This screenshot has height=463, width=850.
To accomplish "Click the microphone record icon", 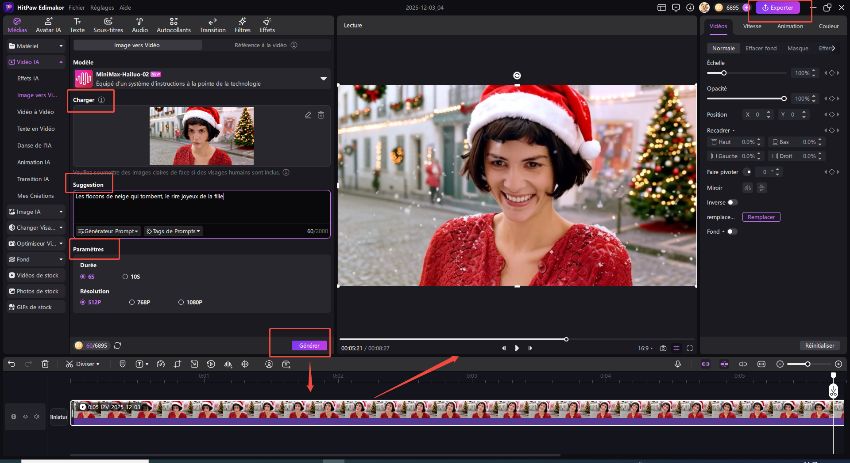I will [678, 364].
